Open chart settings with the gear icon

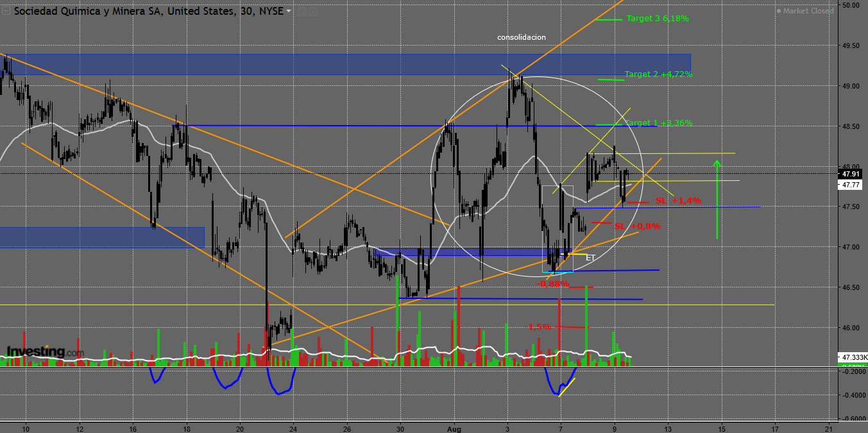(312, 12)
